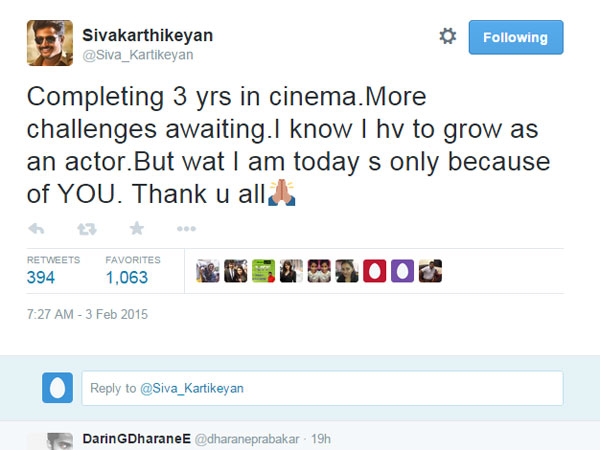This screenshot has width=600, height=450.
Task: Open the Sivakarthikeyan display name link
Action: 148,35
